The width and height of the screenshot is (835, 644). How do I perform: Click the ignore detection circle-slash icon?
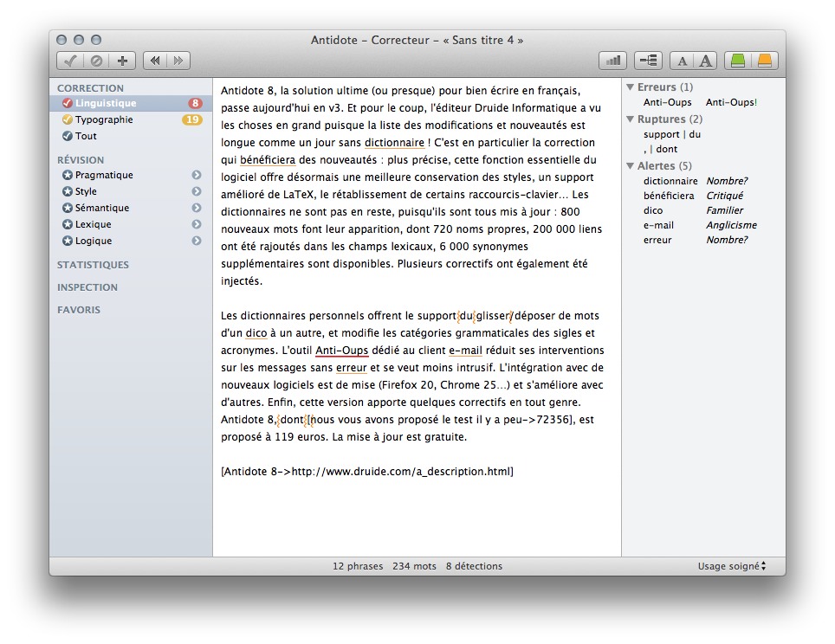click(x=96, y=61)
